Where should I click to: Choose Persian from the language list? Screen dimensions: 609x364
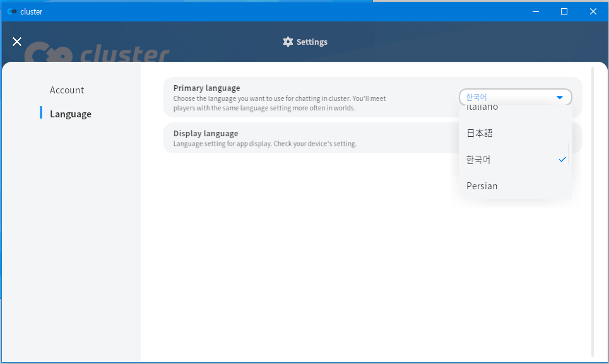coord(515,186)
